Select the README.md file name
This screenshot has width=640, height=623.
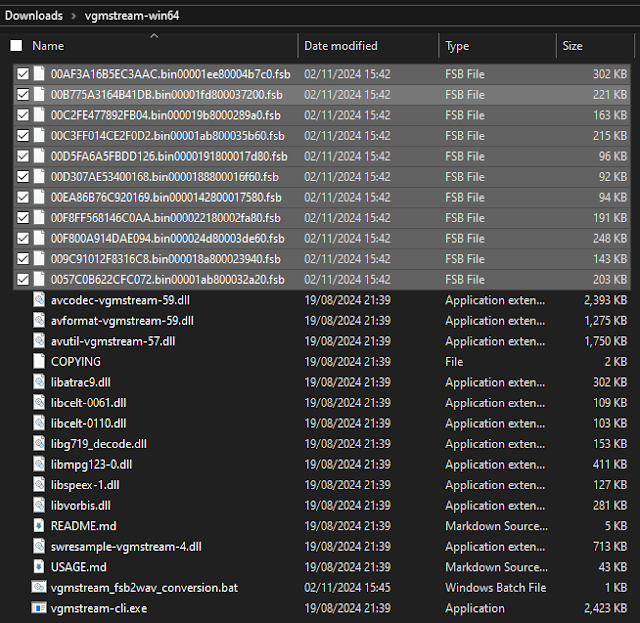click(83, 526)
